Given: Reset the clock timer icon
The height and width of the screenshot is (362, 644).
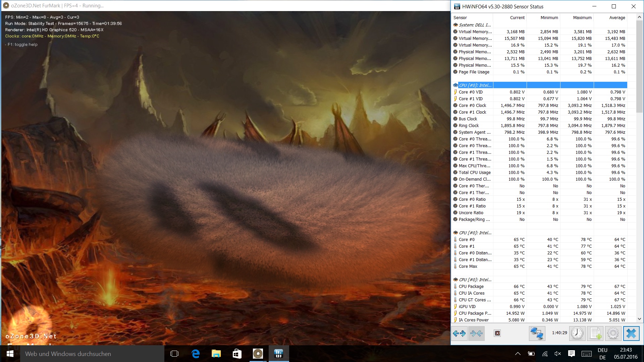Looking at the screenshot, I should [x=577, y=333].
